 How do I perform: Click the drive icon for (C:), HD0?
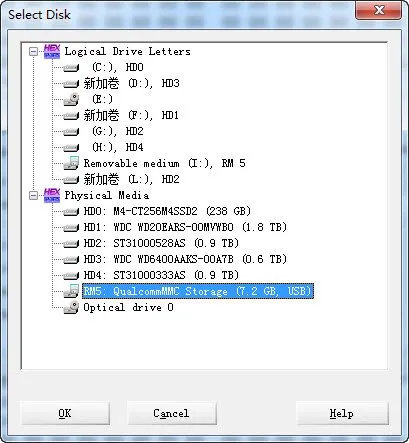71,68
